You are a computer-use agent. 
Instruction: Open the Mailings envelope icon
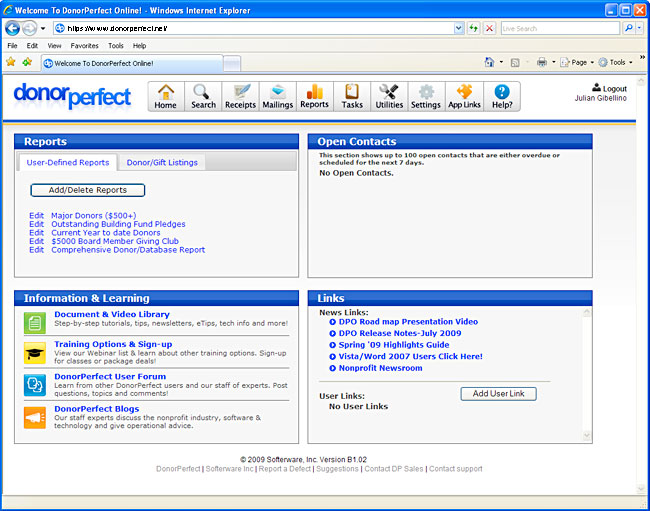coord(278,97)
